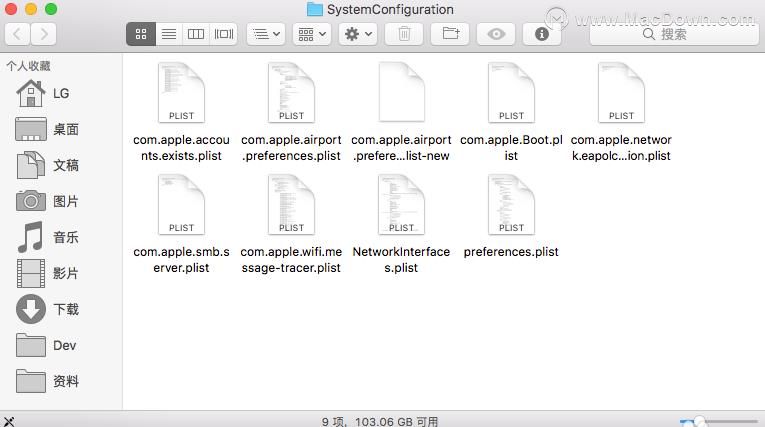Open the arrange-by dropdown
The image size is (765, 427).
click(x=266, y=34)
